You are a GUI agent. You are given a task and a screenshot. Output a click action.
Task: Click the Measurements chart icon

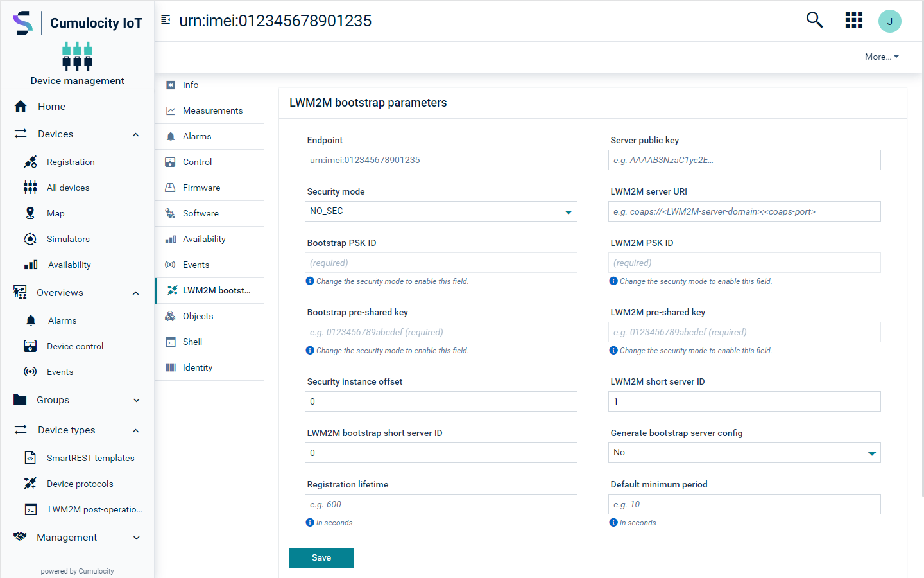[x=171, y=110]
